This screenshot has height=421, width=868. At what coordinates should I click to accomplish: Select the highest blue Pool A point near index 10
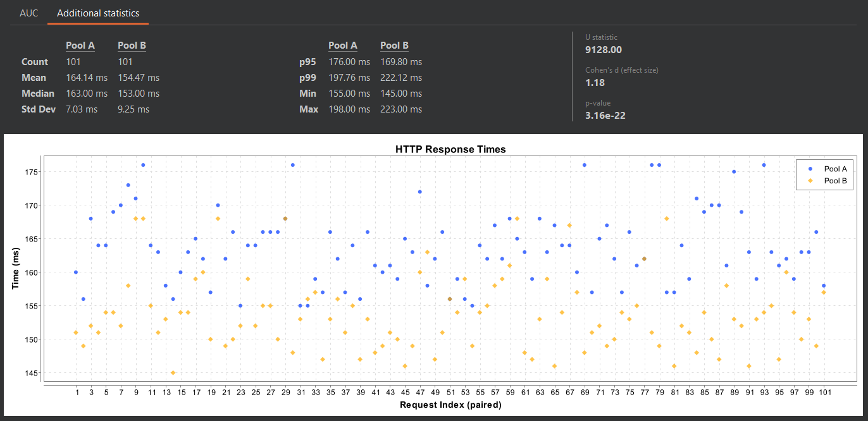143,164
